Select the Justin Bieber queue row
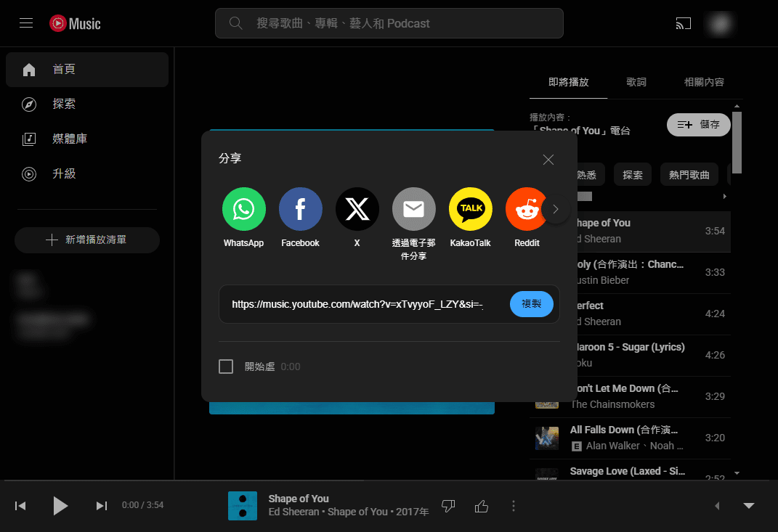This screenshot has width=778, height=532. [x=654, y=273]
